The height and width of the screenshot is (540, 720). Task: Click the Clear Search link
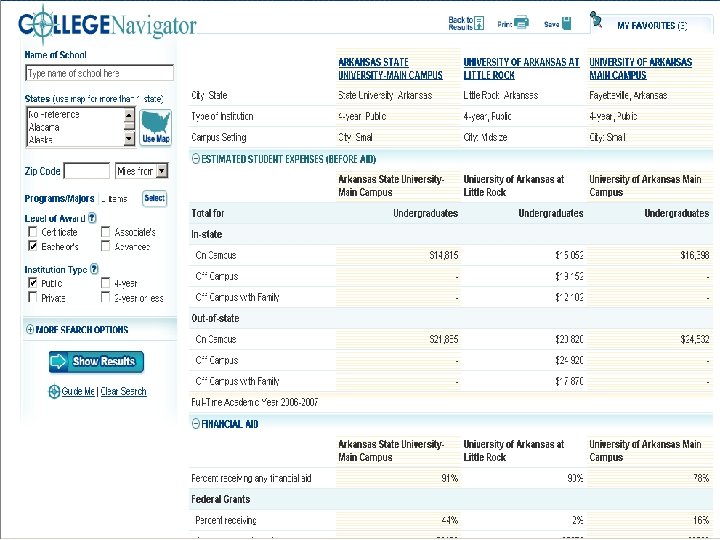pyautogui.click(x=124, y=391)
